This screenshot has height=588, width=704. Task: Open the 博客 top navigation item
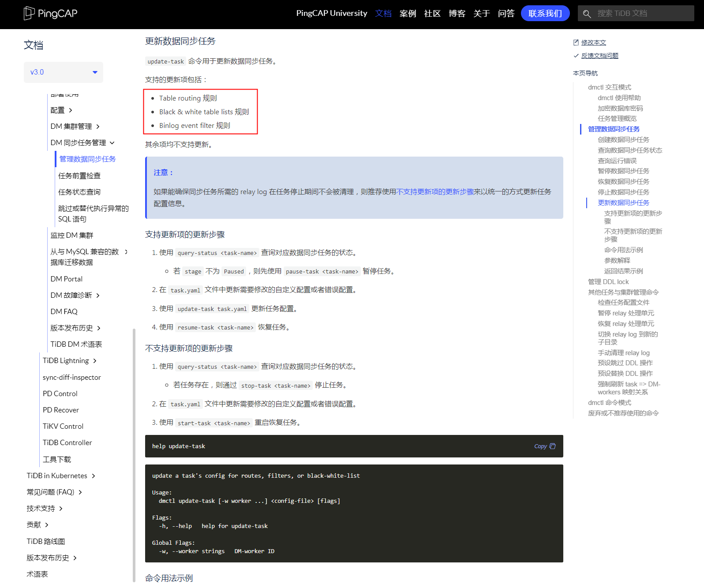pos(457,14)
